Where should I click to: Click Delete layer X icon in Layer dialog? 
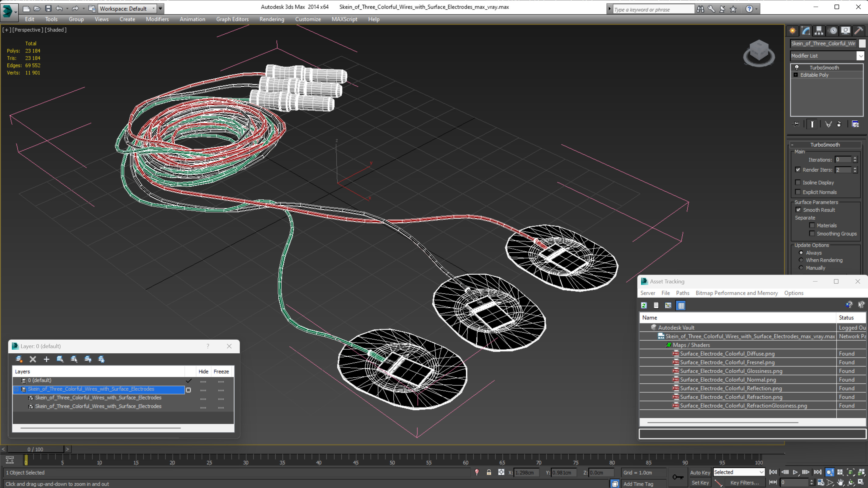pyautogui.click(x=33, y=359)
